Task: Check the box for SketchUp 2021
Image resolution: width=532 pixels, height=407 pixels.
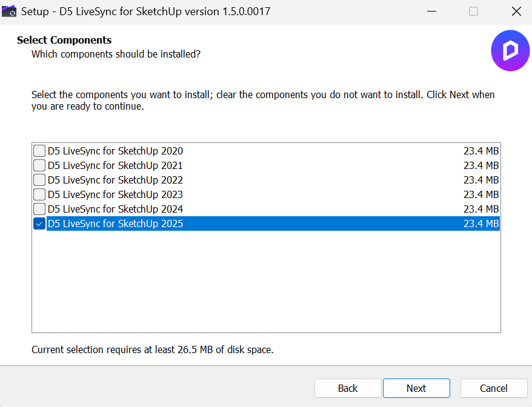Action: [39, 165]
